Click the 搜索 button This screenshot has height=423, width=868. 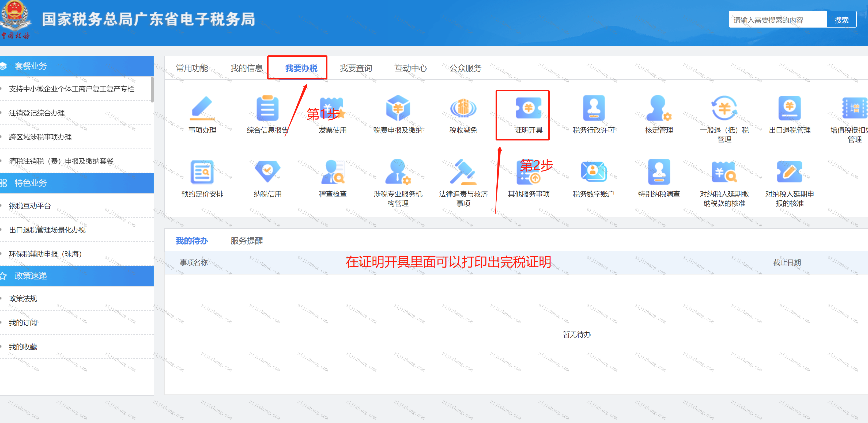coord(841,20)
